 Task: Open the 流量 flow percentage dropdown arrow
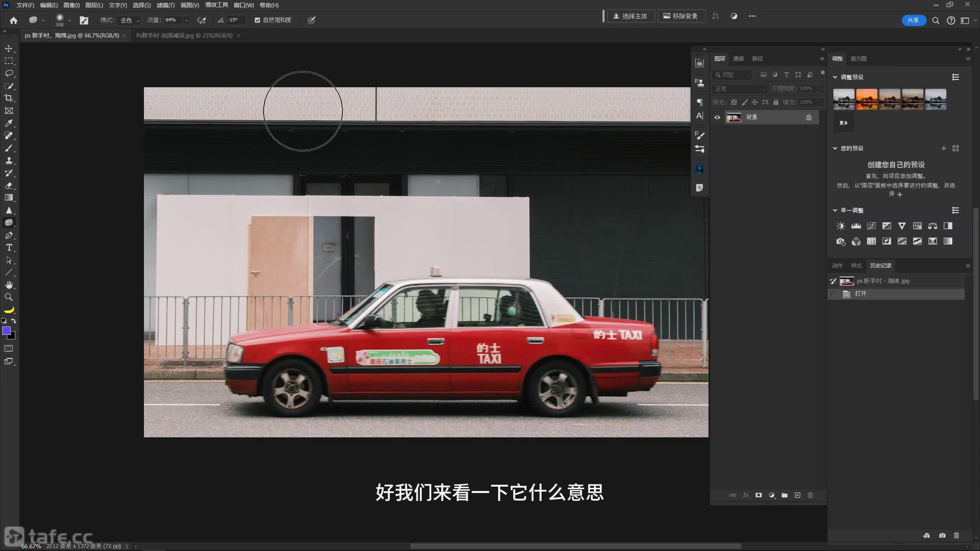pyautogui.click(x=186, y=20)
